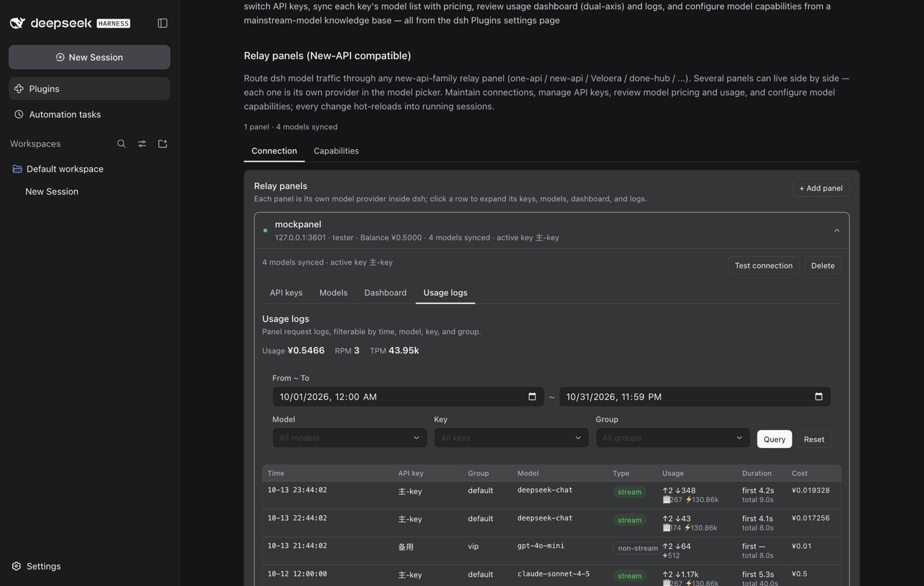Open Plugins in the sidebar
Image resolution: width=924 pixels, height=586 pixels.
[x=89, y=89]
